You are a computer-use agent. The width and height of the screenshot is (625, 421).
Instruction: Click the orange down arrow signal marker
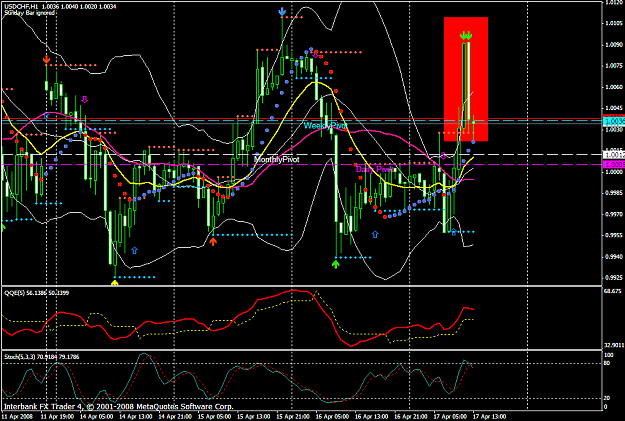pyautogui.click(x=46, y=60)
